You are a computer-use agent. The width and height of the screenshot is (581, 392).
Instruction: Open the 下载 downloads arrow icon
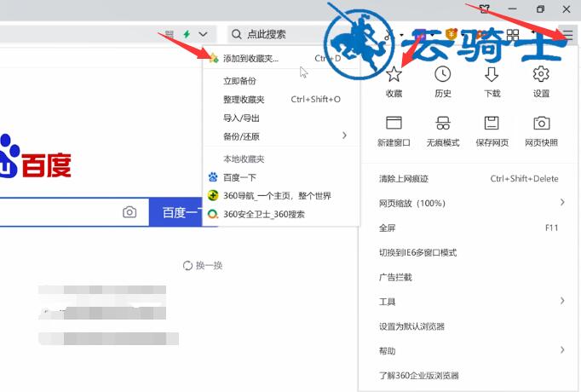(492, 74)
